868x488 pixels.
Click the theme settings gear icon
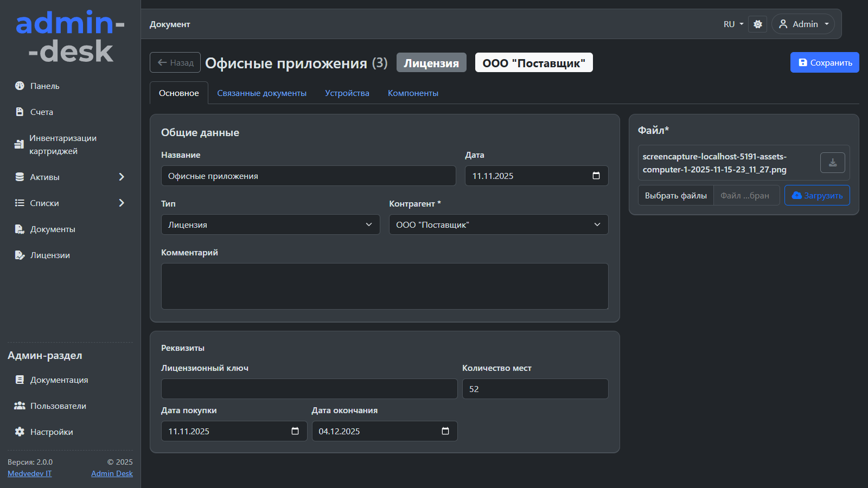(757, 24)
